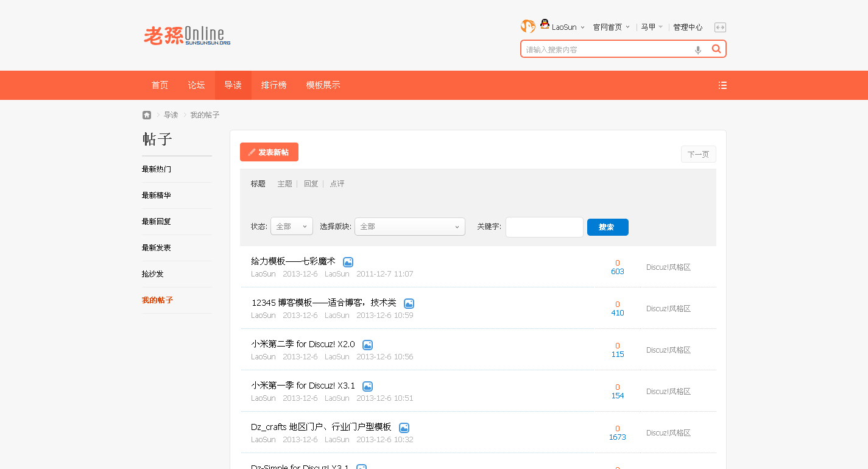This screenshot has width=868, height=469.
Task: Open the list menu icon in navigation bar
Action: pos(722,85)
